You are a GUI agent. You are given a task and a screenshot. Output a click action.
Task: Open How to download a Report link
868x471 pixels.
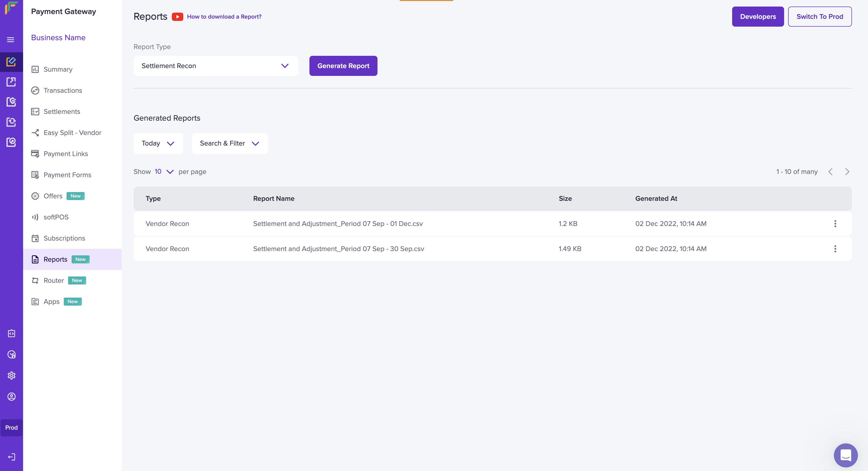click(224, 17)
